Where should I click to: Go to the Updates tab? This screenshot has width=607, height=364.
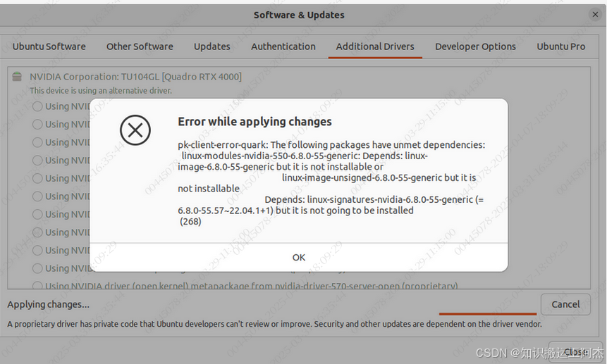[211, 46]
